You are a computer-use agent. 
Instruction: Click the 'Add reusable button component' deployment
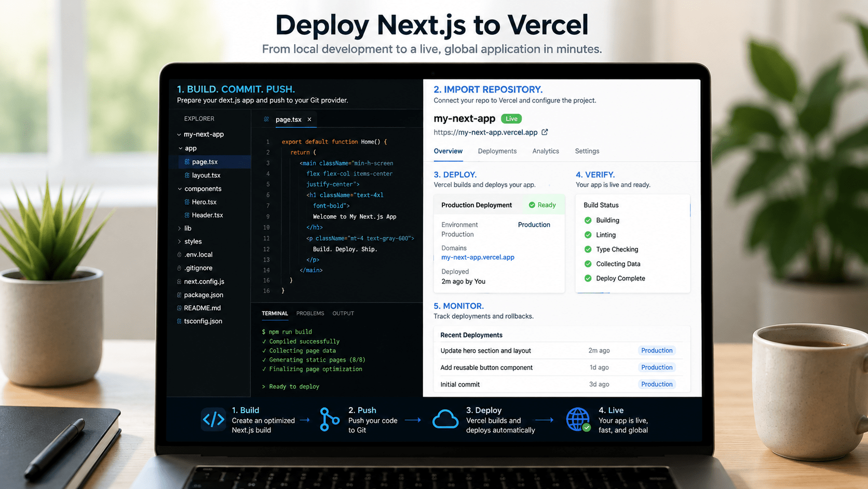click(486, 367)
